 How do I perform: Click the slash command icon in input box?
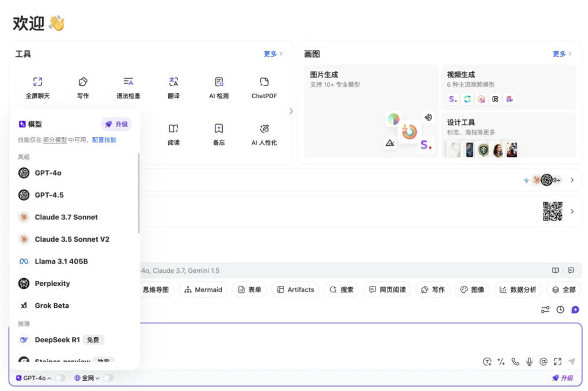[x=501, y=362]
